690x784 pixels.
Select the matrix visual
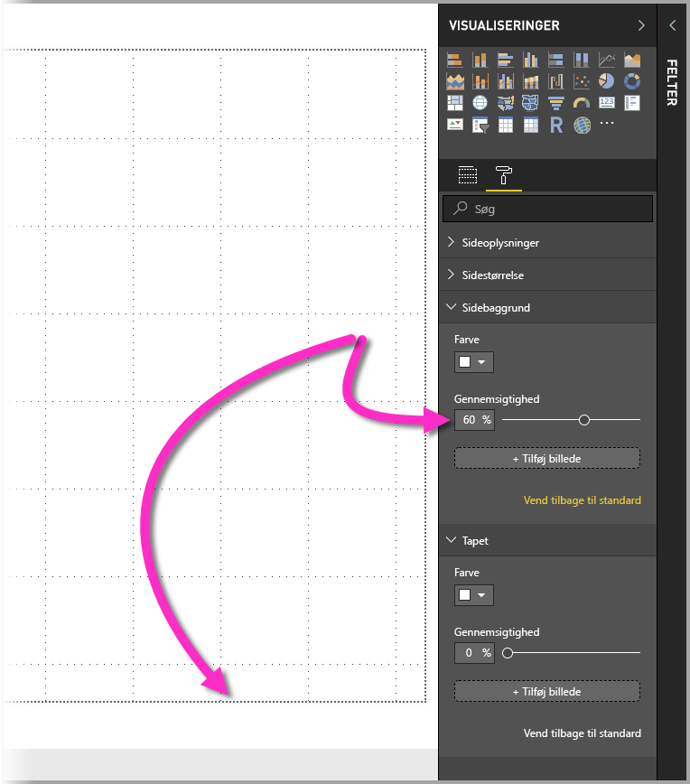pos(531,125)
